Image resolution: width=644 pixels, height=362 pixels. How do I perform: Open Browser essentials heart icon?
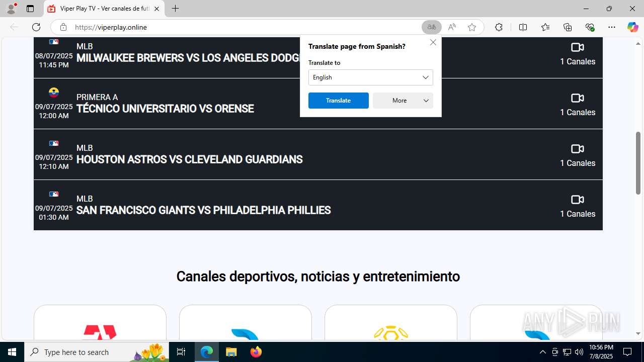[590, 27]
